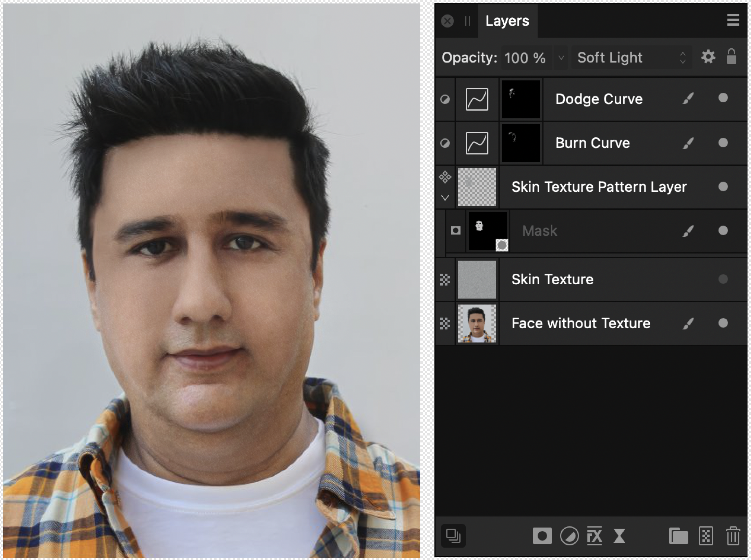Select the Burn Curve mask thumbnail
Viewport: 751px width, 560px height.
pos(521,143)
